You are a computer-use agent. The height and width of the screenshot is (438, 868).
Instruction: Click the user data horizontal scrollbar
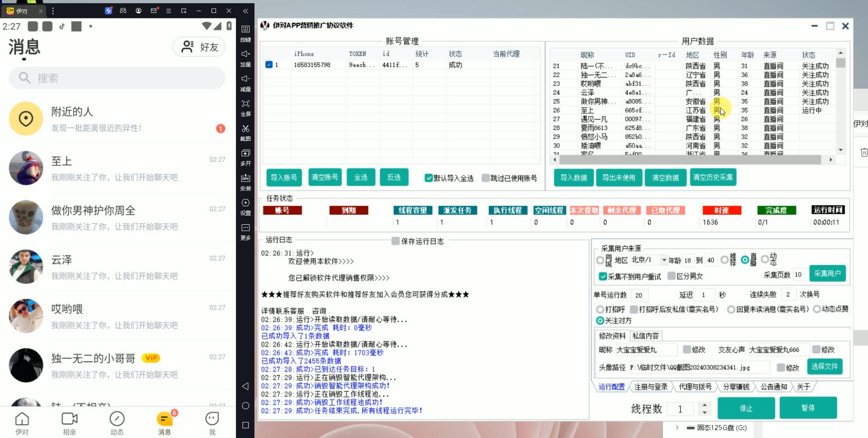tap(690, 160)
